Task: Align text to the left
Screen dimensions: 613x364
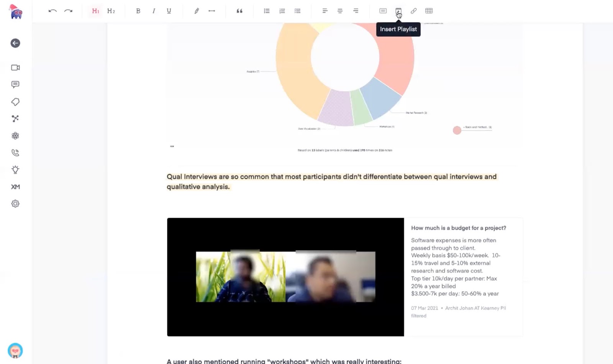Action: [325, 11]
